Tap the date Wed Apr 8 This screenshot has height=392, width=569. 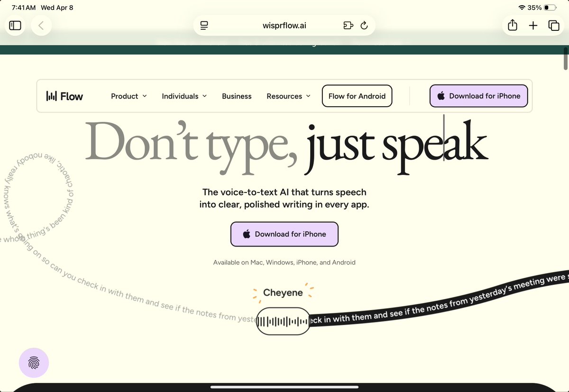click(x=57, y=8)
